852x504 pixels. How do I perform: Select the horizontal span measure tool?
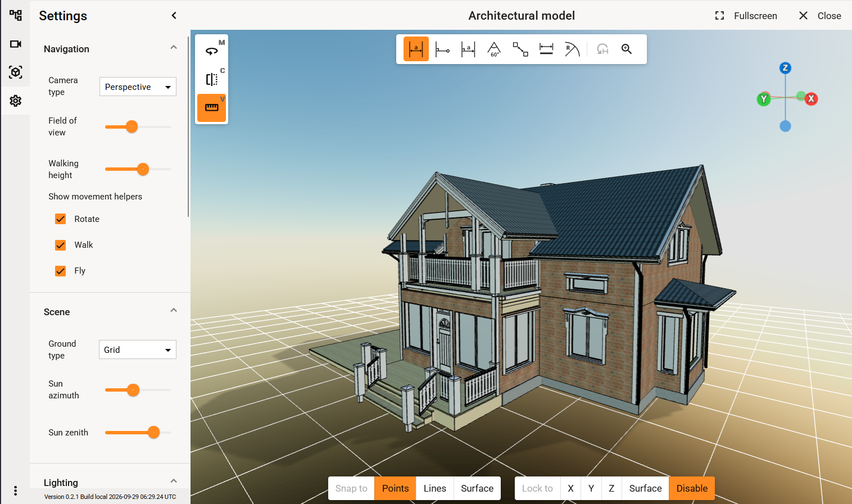click(546, 49)
